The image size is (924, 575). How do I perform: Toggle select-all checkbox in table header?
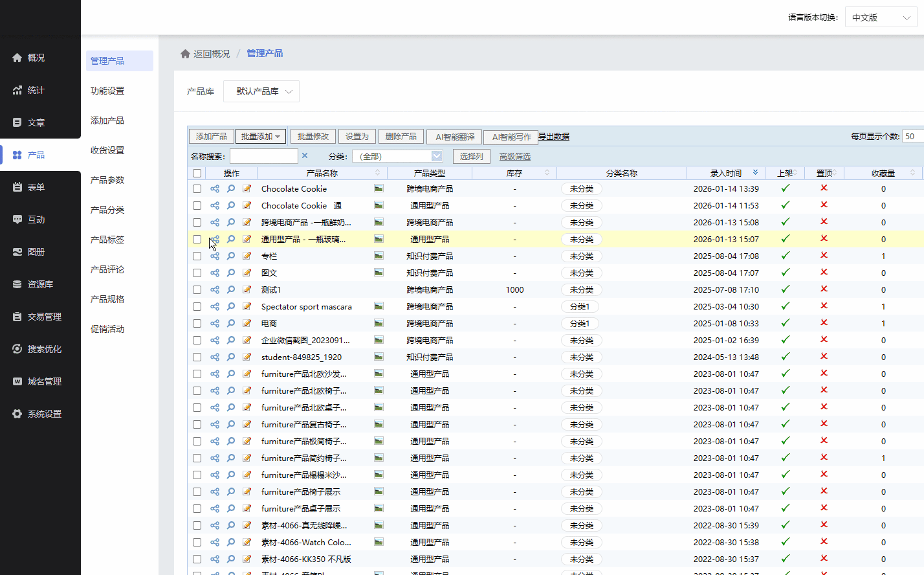click(x=197, y=174)
